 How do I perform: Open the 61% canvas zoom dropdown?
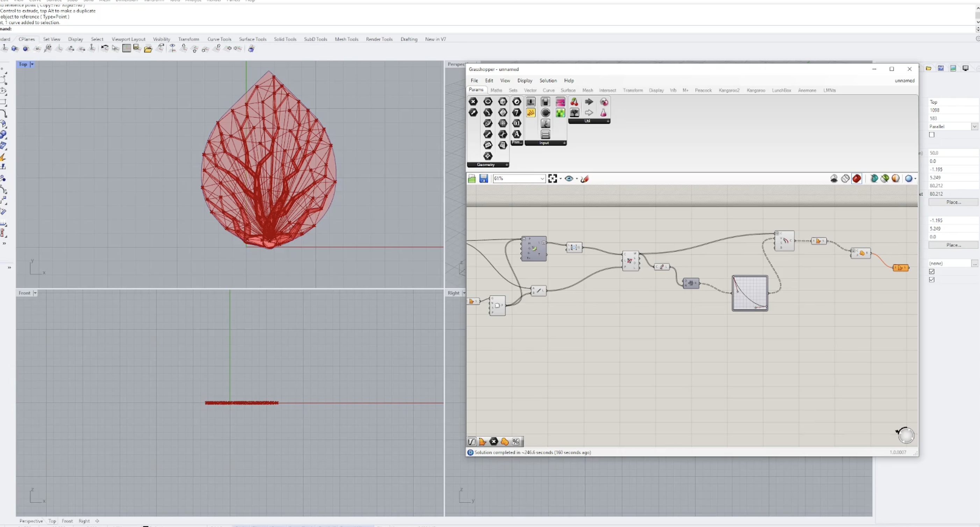(542, 178)
